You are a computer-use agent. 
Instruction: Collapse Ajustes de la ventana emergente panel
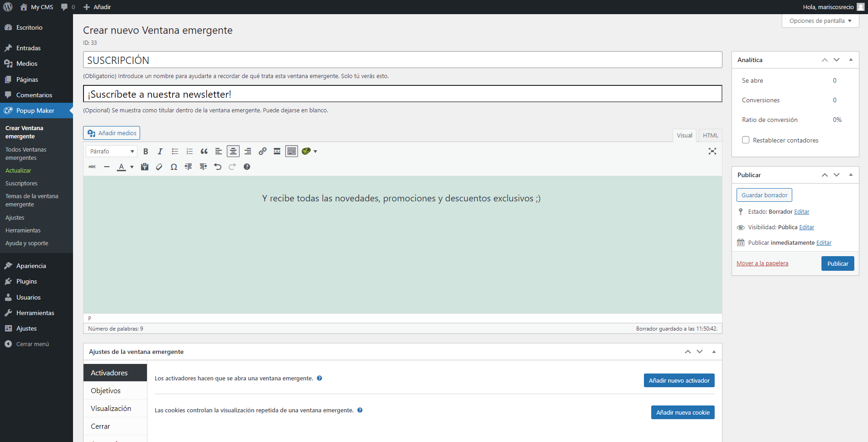pos(714,352)
